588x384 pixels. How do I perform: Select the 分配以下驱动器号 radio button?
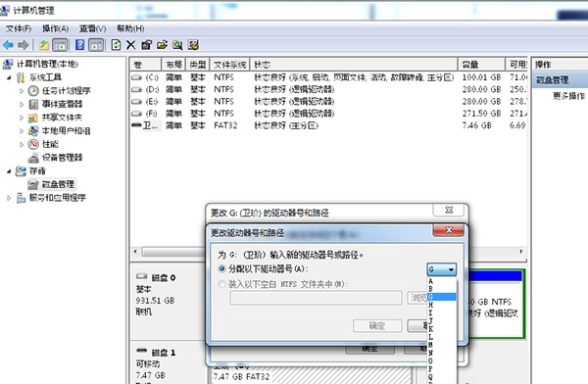pos(221,268)
